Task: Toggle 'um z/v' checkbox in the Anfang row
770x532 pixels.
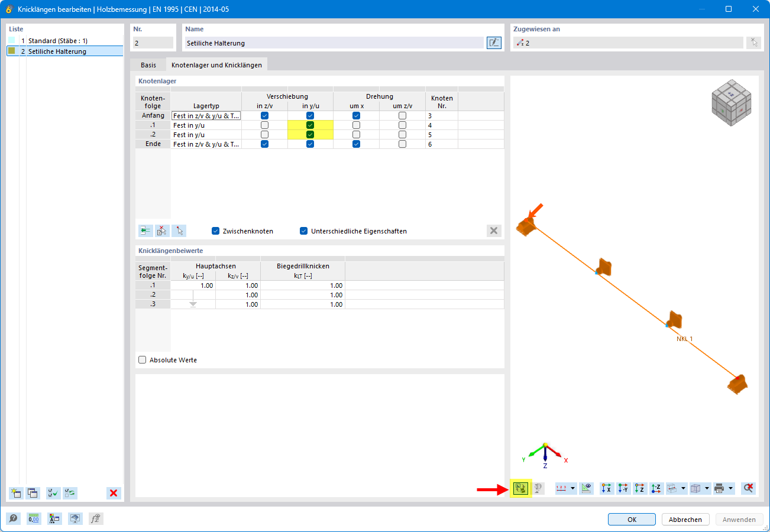Action: 402,116
